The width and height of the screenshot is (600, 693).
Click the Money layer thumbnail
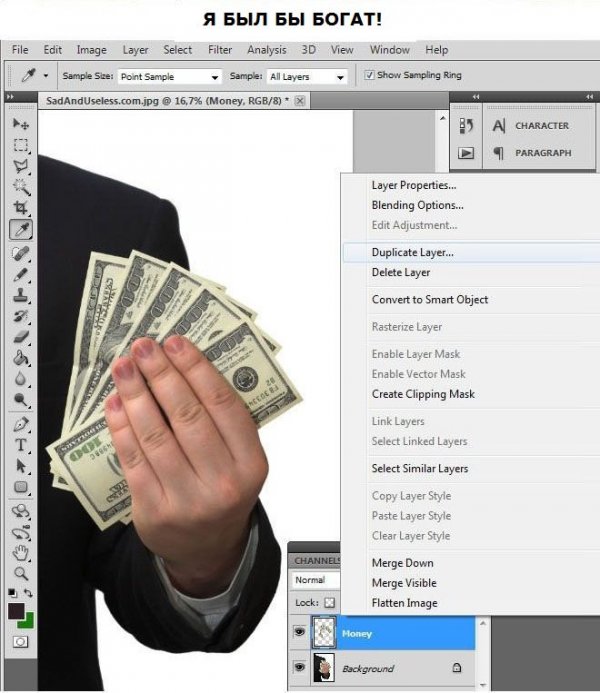tap(324, 633)
